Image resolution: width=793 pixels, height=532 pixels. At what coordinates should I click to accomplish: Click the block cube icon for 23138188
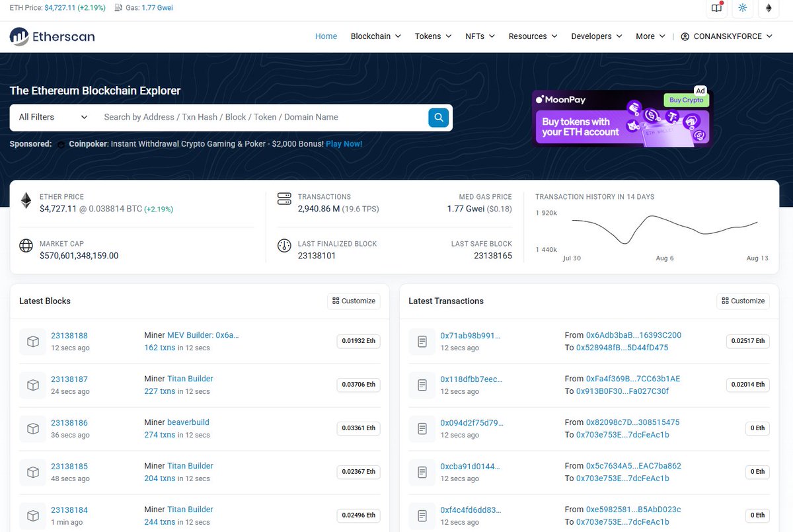(32, 341)
